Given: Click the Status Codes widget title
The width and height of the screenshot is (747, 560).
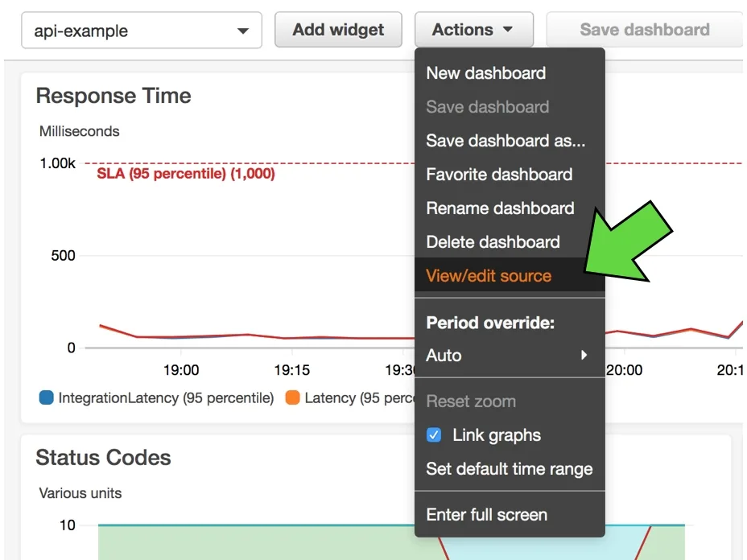Looking at the screenshot, I should pos(102,457).
